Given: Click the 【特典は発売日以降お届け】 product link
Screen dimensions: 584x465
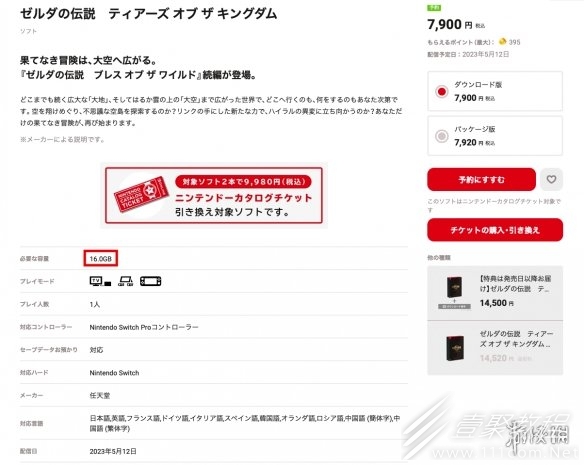Looking at the screenshot, I should click(515, 284).
